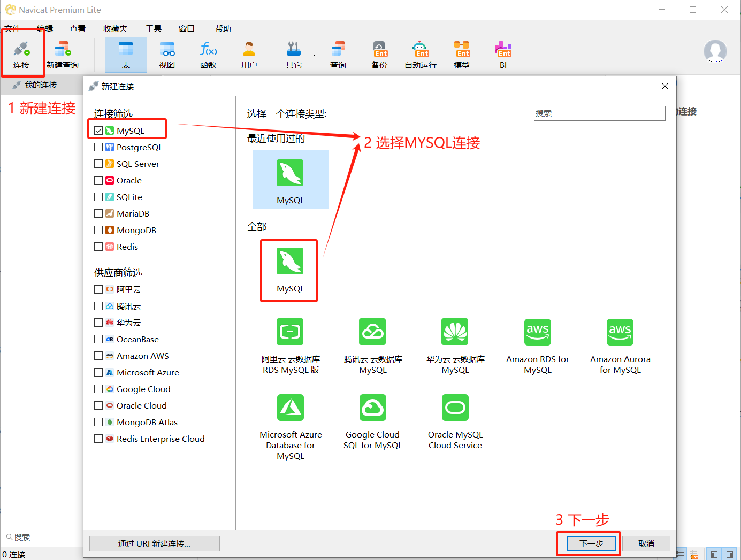Screen dimensions: 741x560
Task: Open the View (视图) toolbar icon
Action: 167,55
